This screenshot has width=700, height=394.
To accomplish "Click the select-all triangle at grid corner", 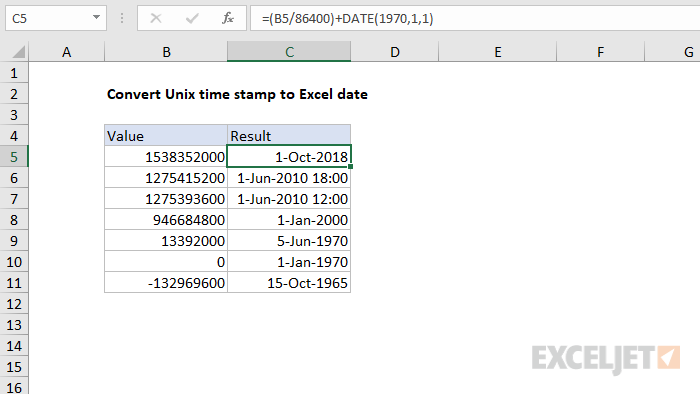I will click(18, 52).
